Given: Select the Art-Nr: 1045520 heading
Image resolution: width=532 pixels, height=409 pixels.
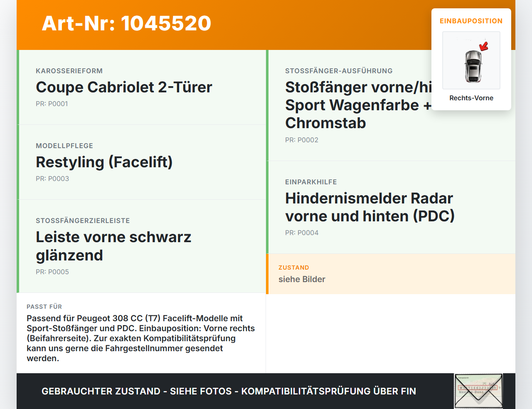Looking at the screenshot, I should click(x=126, y=23).
